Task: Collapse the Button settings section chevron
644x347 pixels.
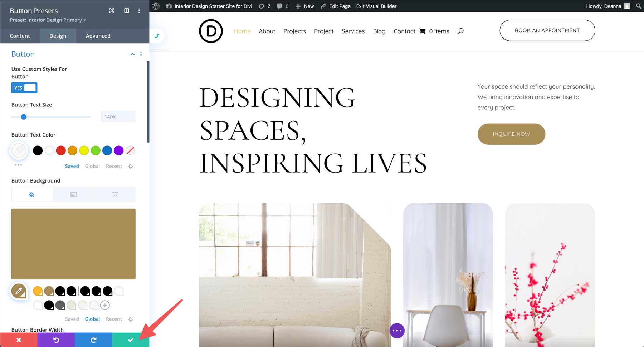Action: (132, 54)
